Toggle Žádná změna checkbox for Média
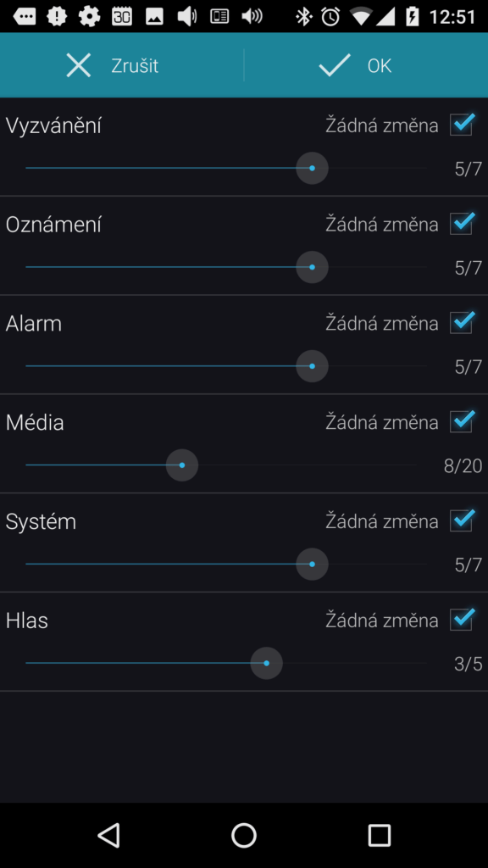488x868 pixels. [462, 422]
